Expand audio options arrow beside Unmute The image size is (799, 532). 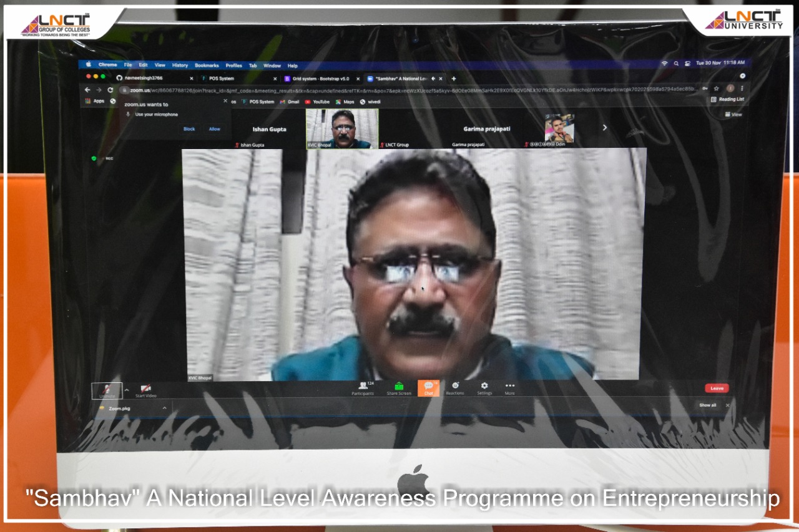click(127, 390)
